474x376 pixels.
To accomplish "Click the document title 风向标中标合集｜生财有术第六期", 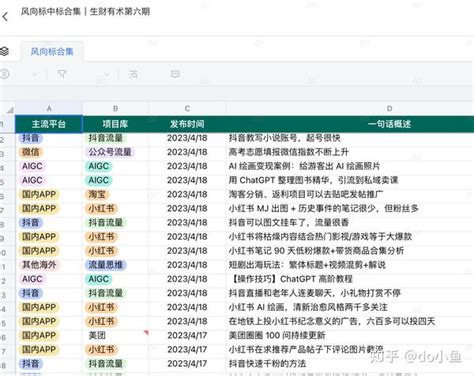I will click(x=85, y=11).
